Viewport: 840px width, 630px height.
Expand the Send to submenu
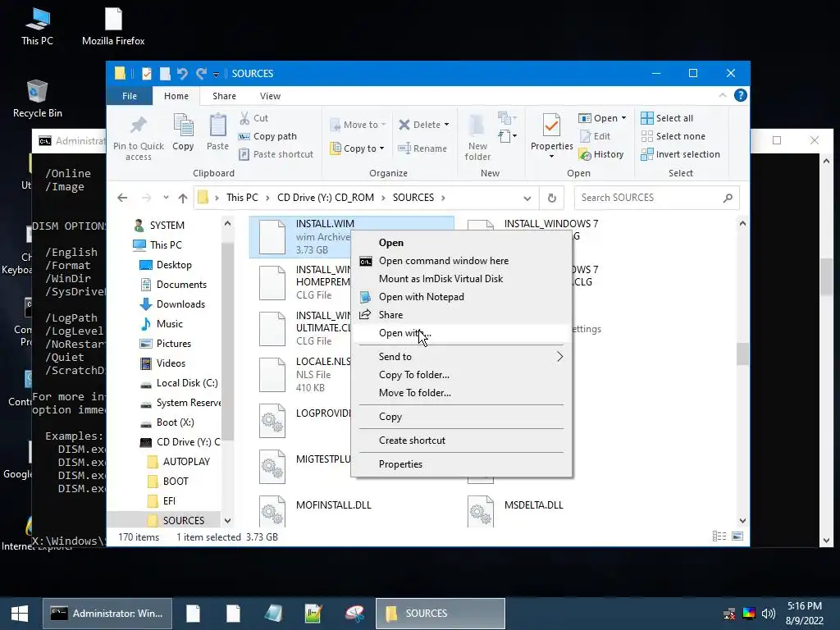461,357
